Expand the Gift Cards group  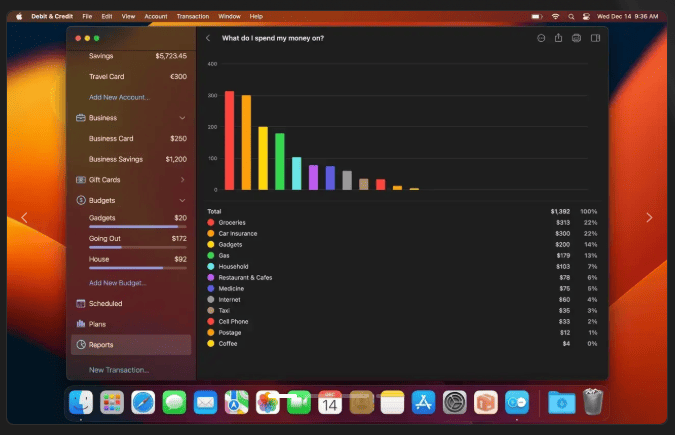point(183,180)
